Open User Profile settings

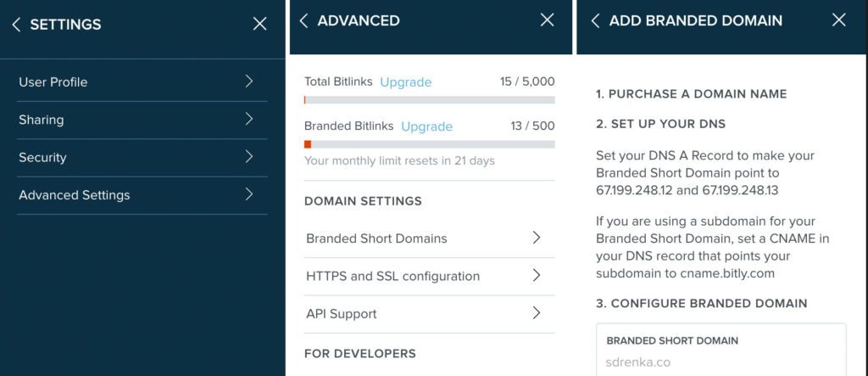(53, 82)
